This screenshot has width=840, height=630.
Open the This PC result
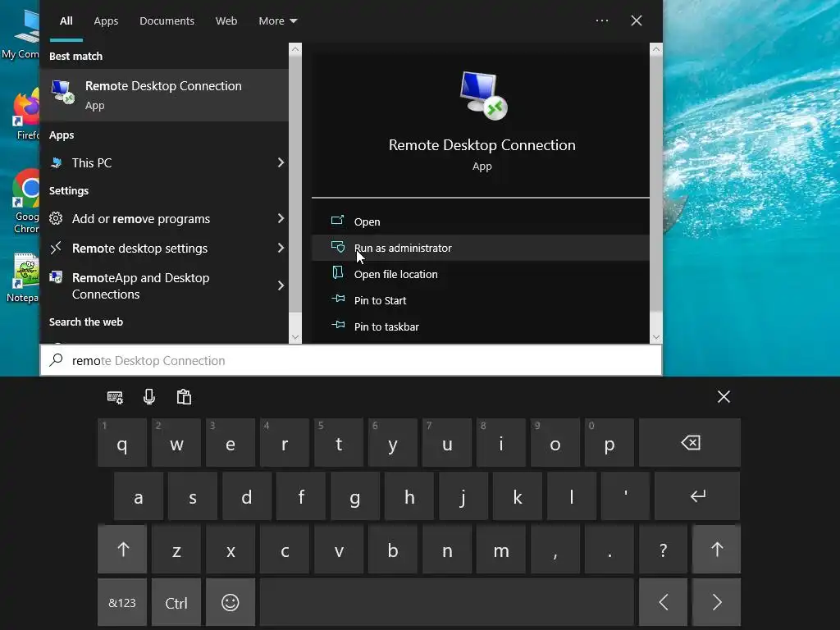coord(164,163)
